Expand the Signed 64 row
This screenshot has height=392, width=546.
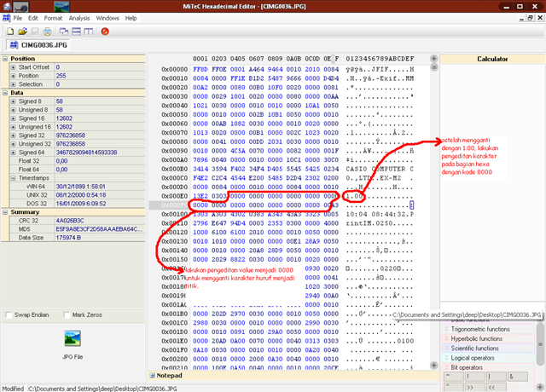(14, 153)
